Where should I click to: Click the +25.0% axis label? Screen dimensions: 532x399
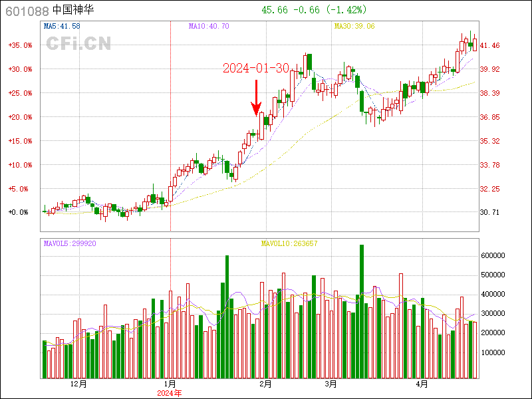20,93
